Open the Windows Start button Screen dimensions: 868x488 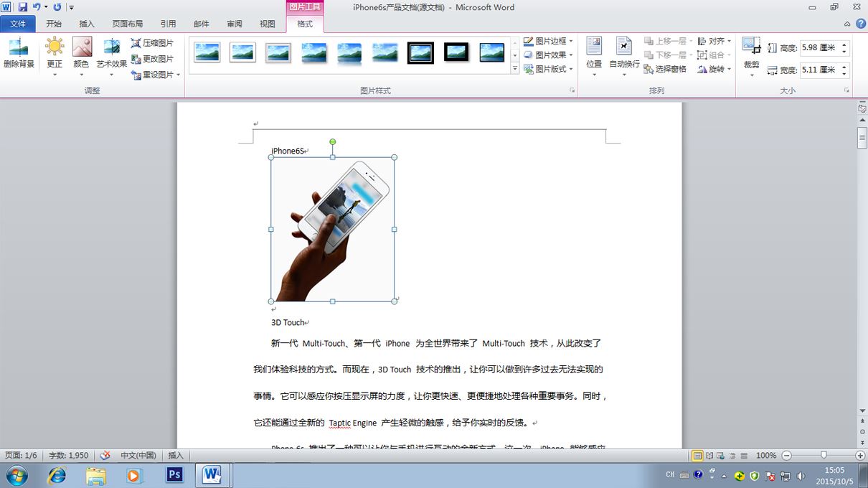tap(16, 475)
